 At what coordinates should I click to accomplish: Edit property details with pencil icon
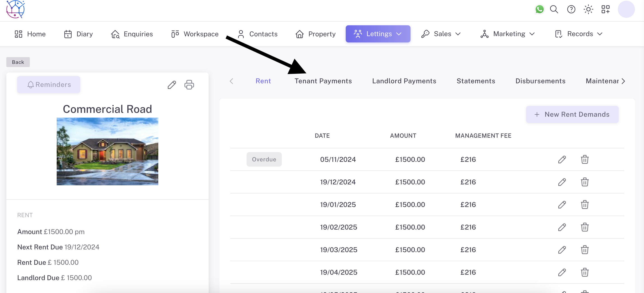[x=172, y=85]
